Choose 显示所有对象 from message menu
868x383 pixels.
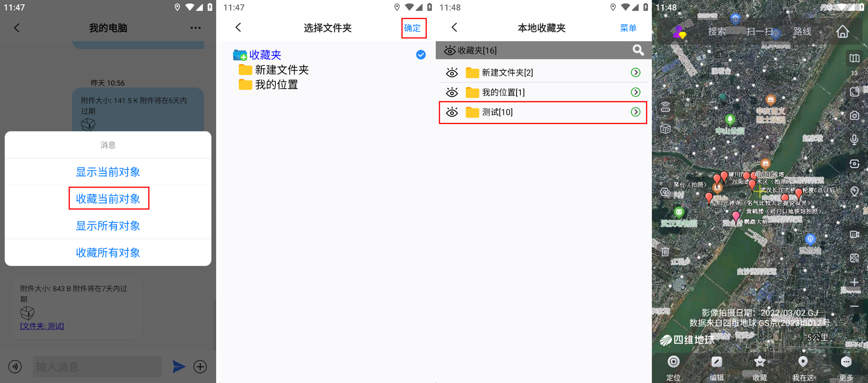pos(108,226)
